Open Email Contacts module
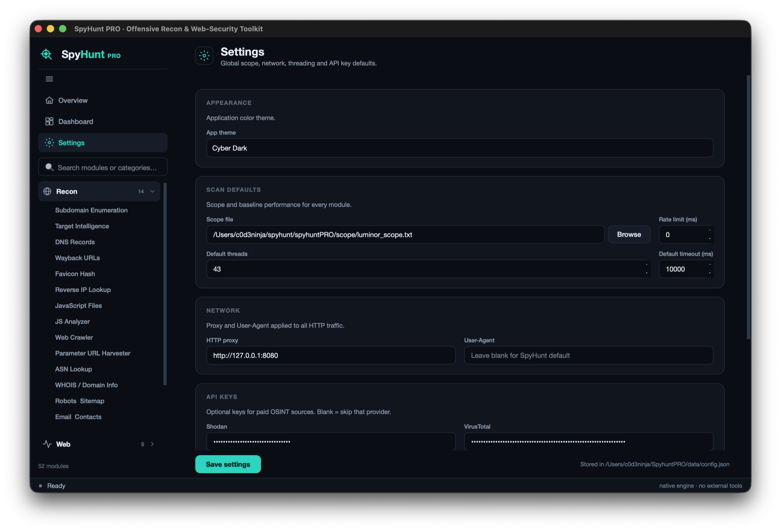 point(78,416)
